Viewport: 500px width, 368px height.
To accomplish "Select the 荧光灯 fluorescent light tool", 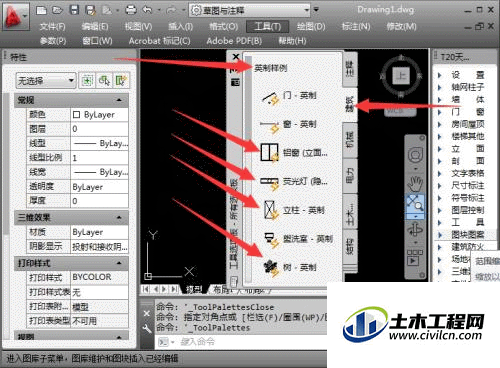I will coord(293,182).
